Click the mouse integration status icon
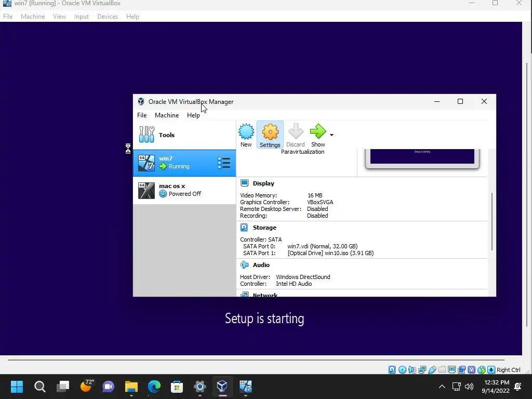This screenshot has height=399, width=532. pyautogui.click(x=482, y=370)
